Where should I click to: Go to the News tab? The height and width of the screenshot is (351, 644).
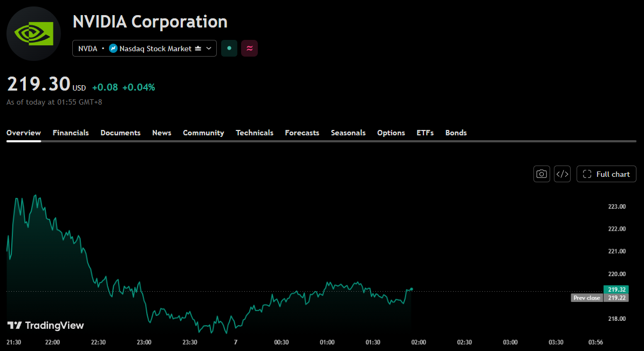coord(161,133)
